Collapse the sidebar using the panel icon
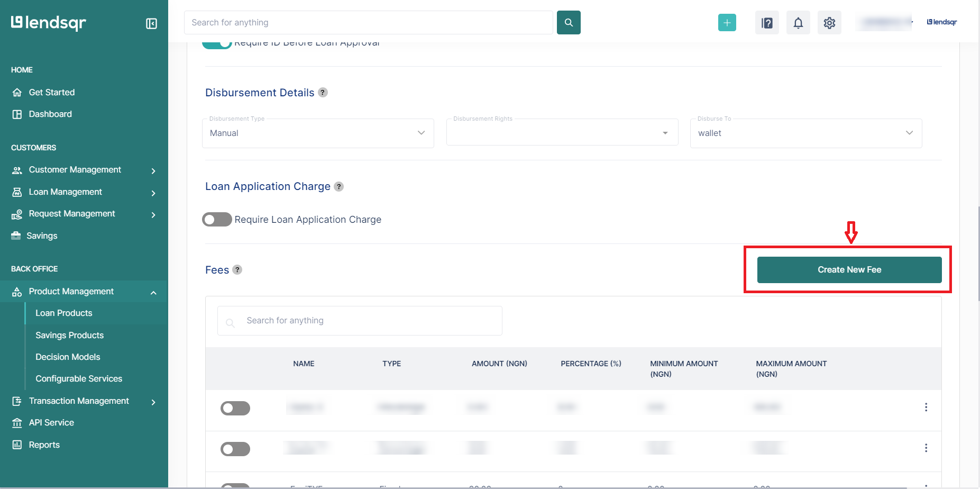 pyautogui.click(x=151, y=23)
